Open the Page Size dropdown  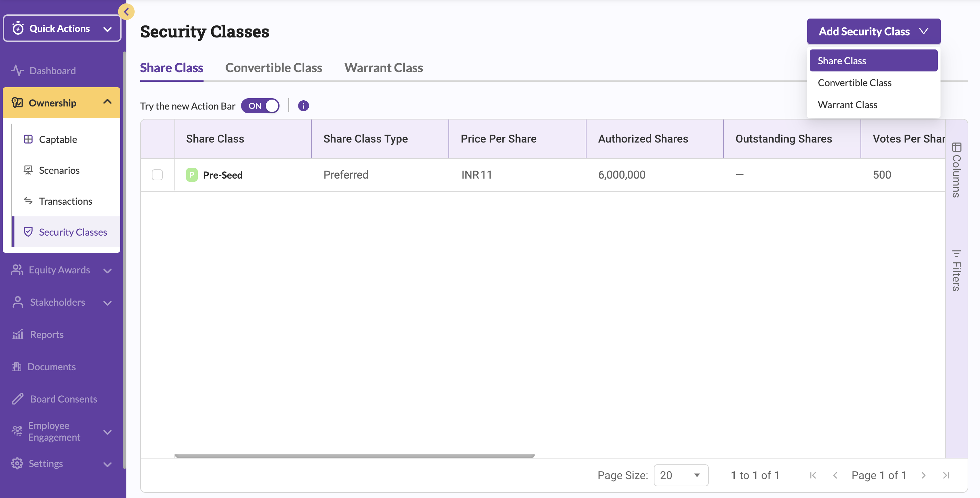pyautogui.click(x=681, y=475)
